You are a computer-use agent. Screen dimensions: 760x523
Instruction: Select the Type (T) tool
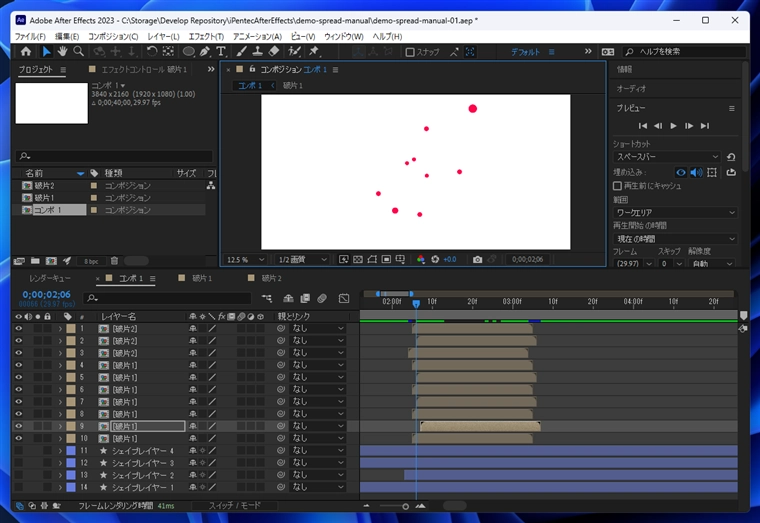pyautogui.click(x=221, y=51)
